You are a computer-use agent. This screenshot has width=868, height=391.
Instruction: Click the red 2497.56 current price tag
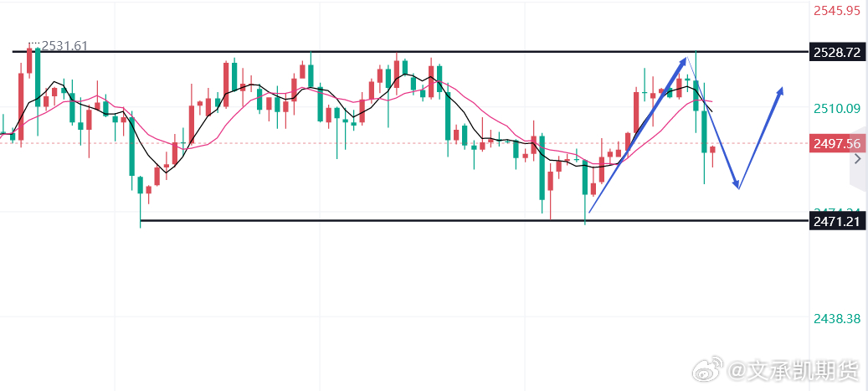point(836,143)
